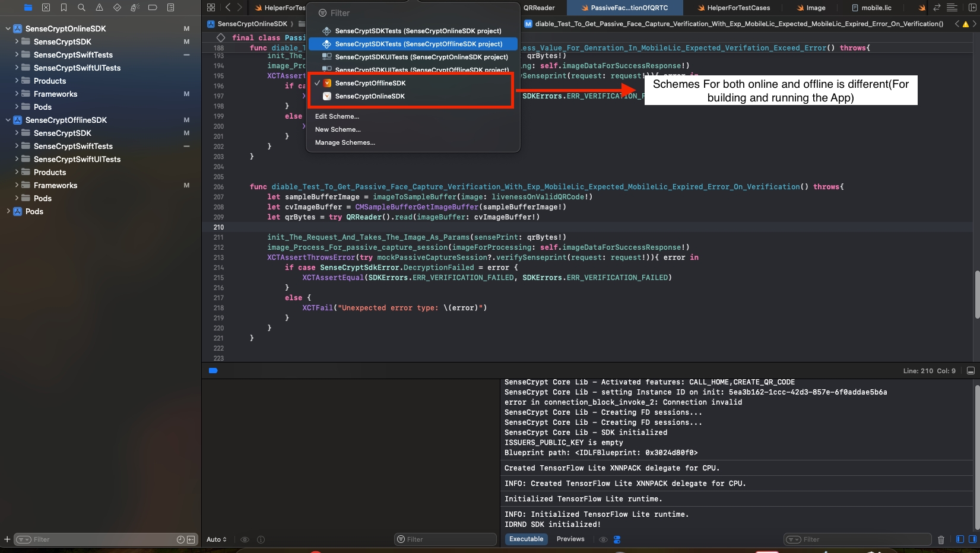This screenshot has width=980, height=553.
Task: Collapse the SenseCryptOnlineSDK project tree
Action: click(x=8, y=28)
